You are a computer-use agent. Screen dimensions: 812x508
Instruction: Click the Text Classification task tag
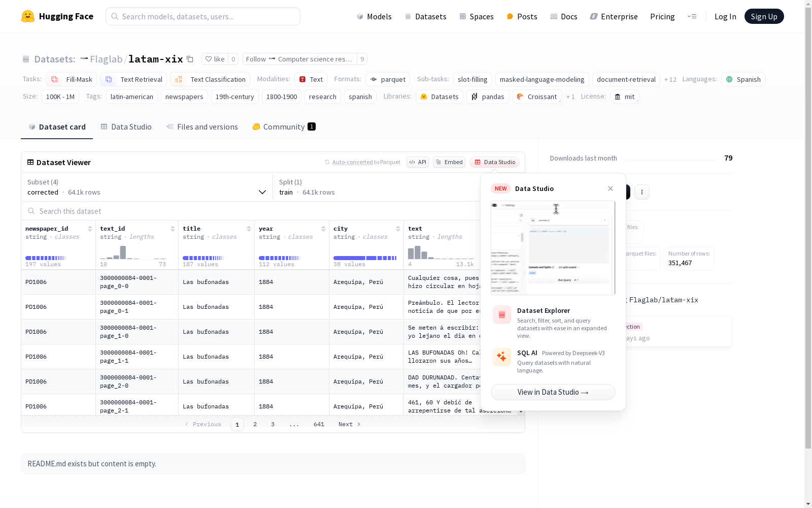(210, 79)
